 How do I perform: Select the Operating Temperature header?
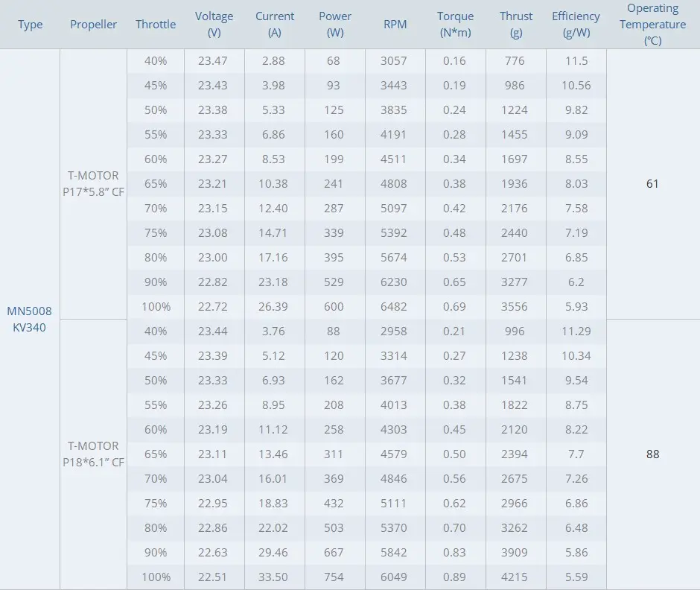click(x=652, y=25)
